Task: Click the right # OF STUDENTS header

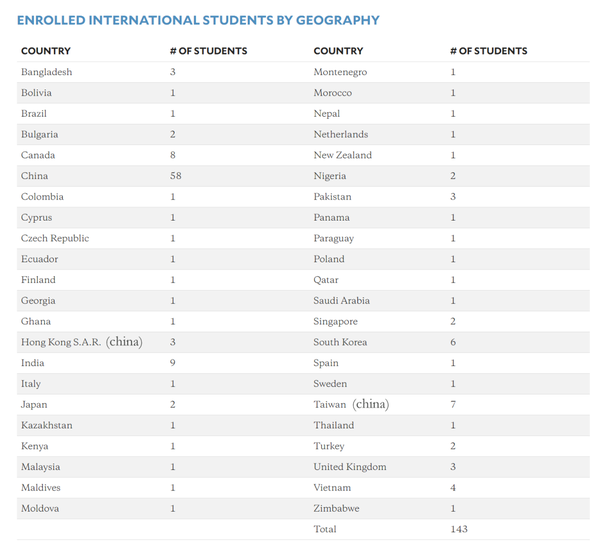Action: [x=489, y=51]
